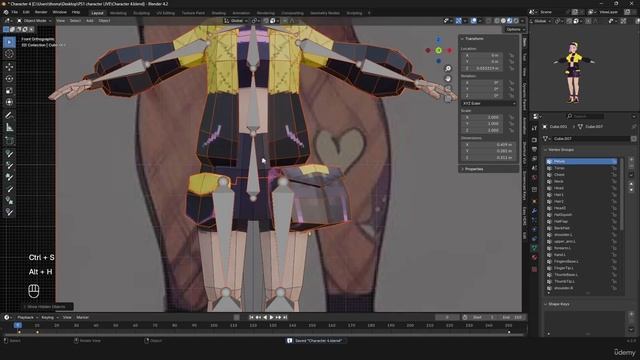The height and width of the screenshot is (360, 640).
Task: Open the Object Mode dropdown
Action: tap(34, 21)
